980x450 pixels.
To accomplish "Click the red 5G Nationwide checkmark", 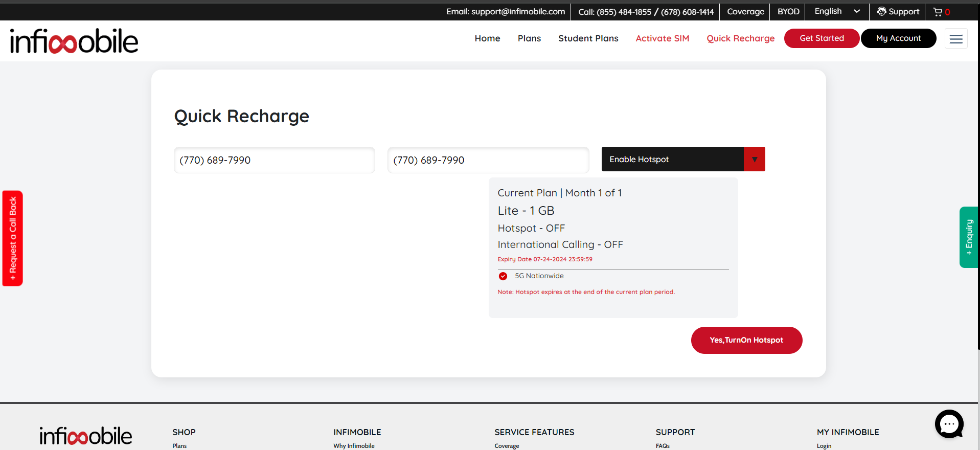I will click(x=503, y=276).
